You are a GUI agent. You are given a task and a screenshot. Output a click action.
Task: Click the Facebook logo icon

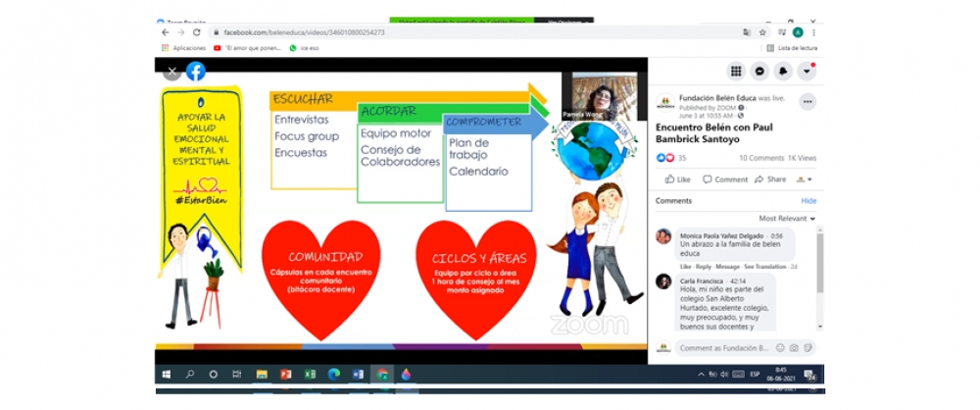[x=196, y=72]
